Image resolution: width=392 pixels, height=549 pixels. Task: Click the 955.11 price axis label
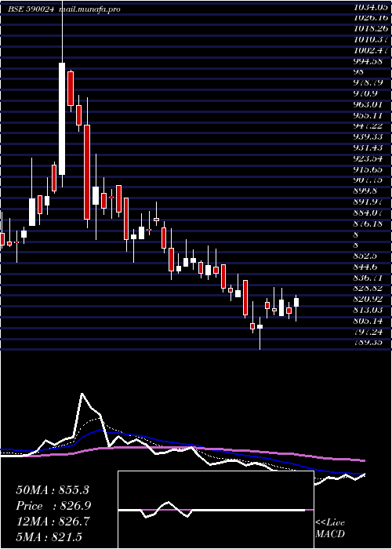coord(368,115)
